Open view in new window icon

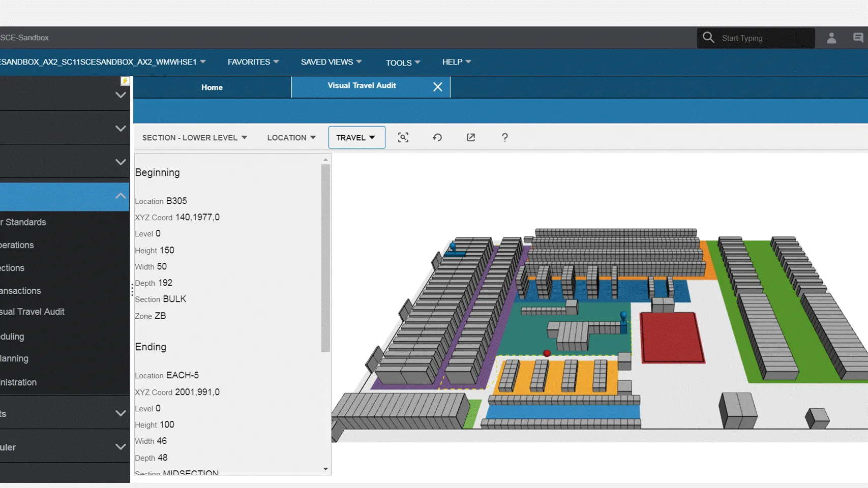(x=471, y=137)
